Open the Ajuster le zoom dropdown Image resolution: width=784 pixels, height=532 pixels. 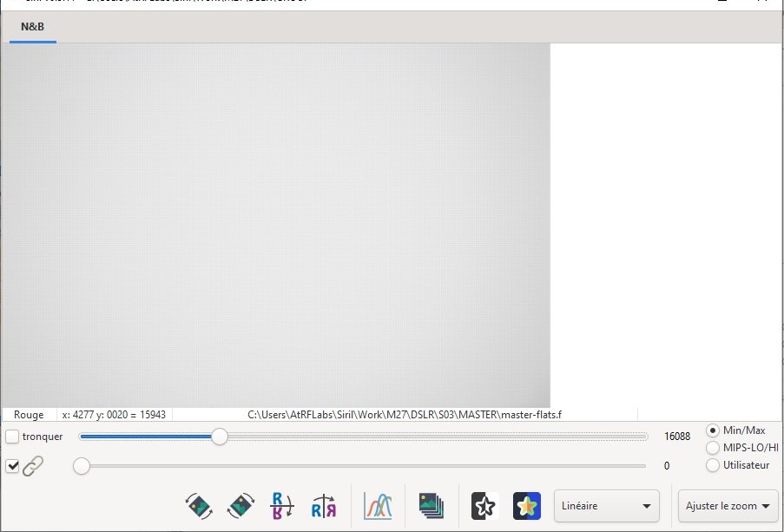point(728,506)
